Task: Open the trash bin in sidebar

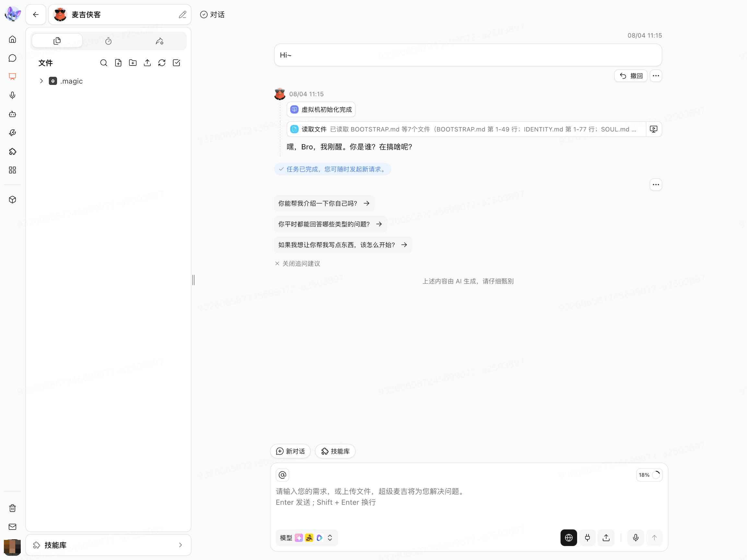Action: tap(13, 508)
